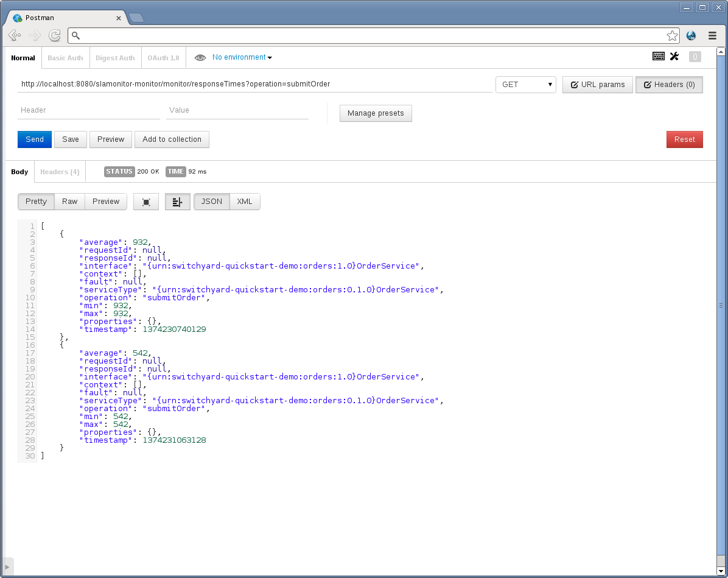This screenshot has height=578, width=728.
Task: Click the request Preview button
Action: (111, 139)
